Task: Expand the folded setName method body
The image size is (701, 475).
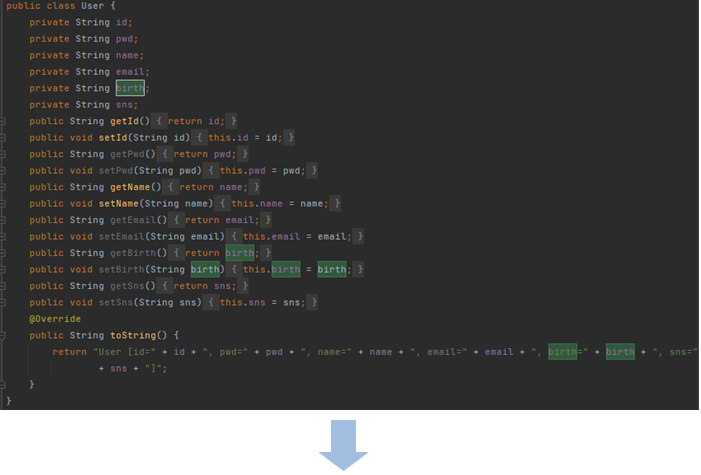Action: click(2, 204)
